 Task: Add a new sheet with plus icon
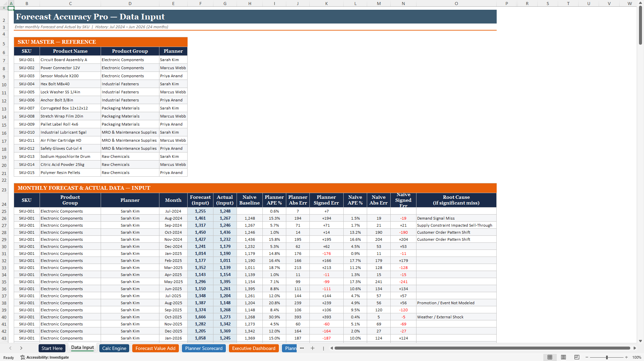pos(312,348)
